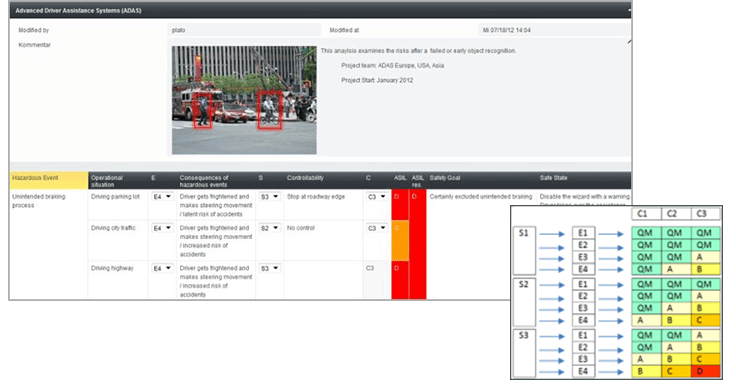
Task: Open the S3 dropdown in Driving highway row
Action: pyautogui.click(x=269, y=268)
